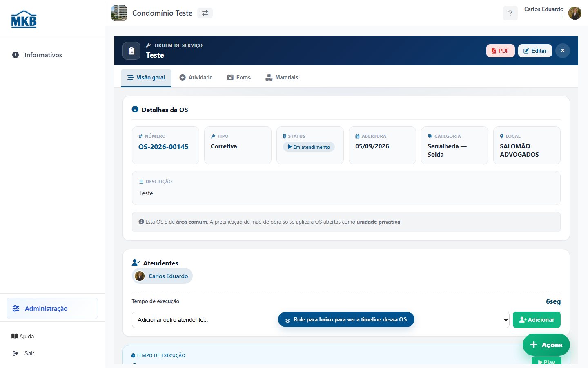Click the Carlos Eduardo attendant chip
The width and height of the screenshot is (588, 368).
pos(162,276)
